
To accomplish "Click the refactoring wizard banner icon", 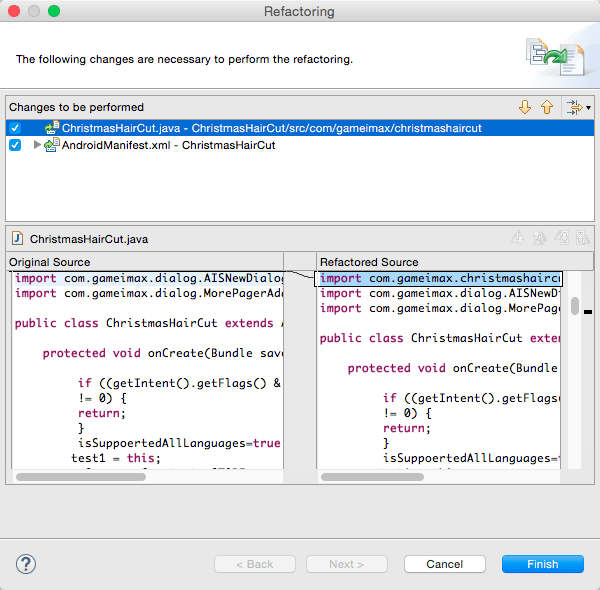I will (x=556, y=56).
